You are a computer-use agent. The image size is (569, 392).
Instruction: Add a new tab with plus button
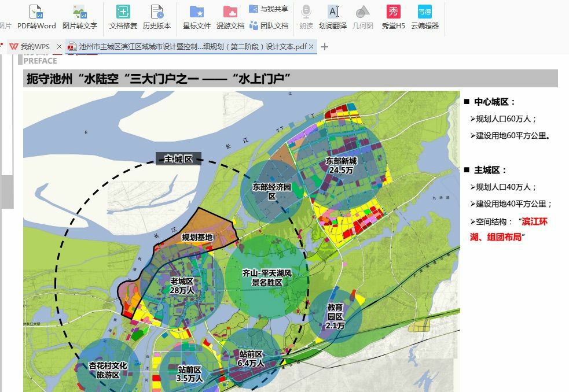(325, 47)
